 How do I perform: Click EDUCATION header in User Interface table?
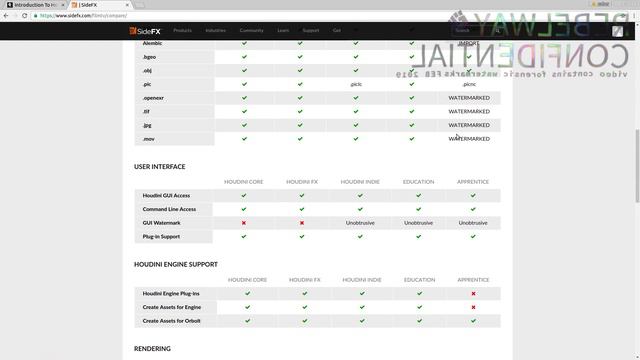click(x=418, y=182)
